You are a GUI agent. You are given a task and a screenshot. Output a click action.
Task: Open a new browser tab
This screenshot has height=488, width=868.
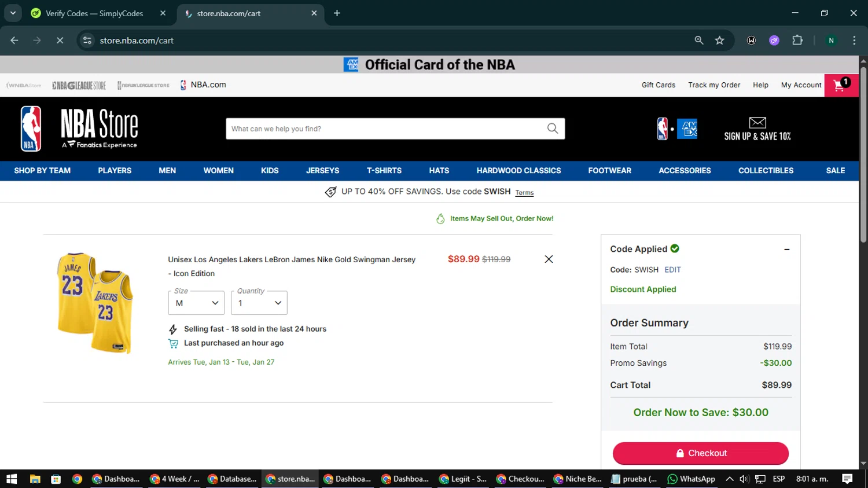pyautogui.click(x=337, y=13)
